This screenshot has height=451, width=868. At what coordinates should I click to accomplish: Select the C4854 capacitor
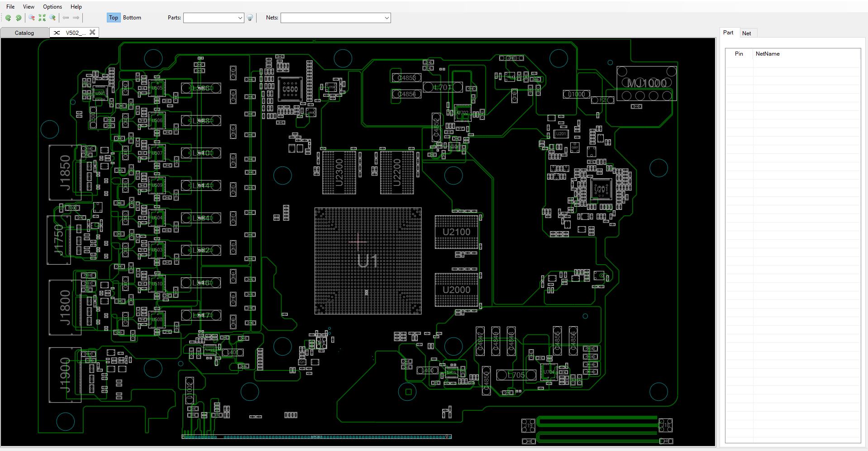[406, 94]
